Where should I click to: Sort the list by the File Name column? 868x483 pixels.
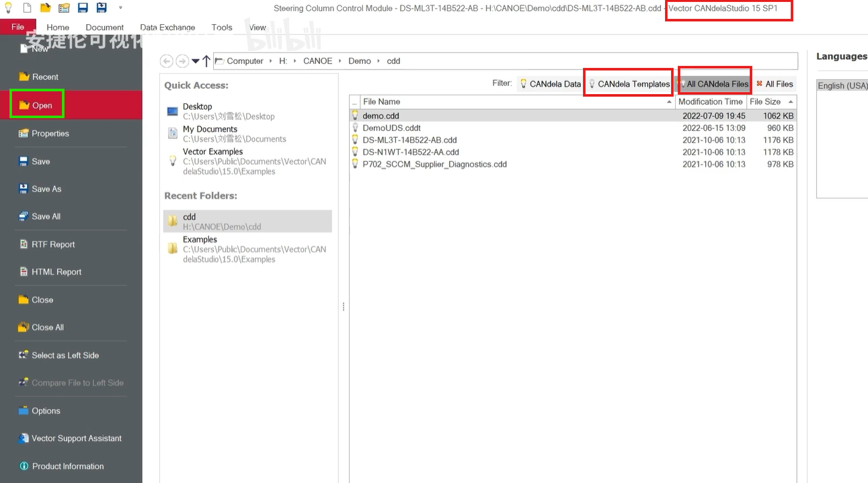point(517,102)
